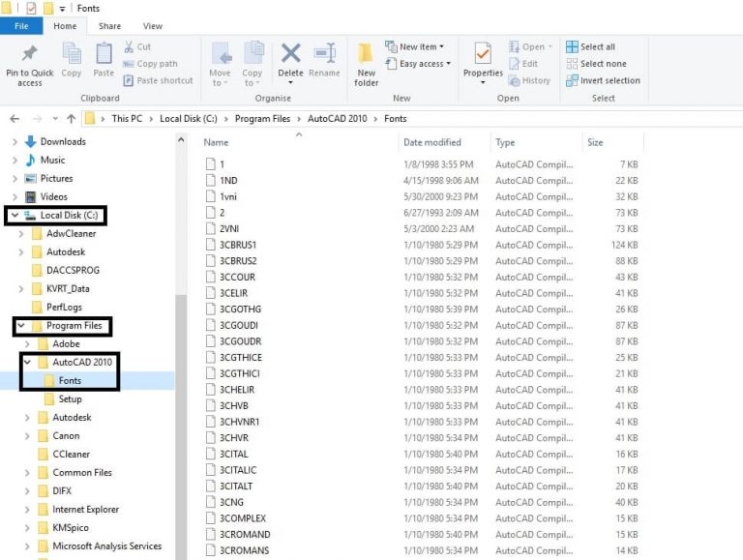This screenshot has height=560, width=743.
Task: Open the Easy access dropdown
Action: click(x=415, y=64)
